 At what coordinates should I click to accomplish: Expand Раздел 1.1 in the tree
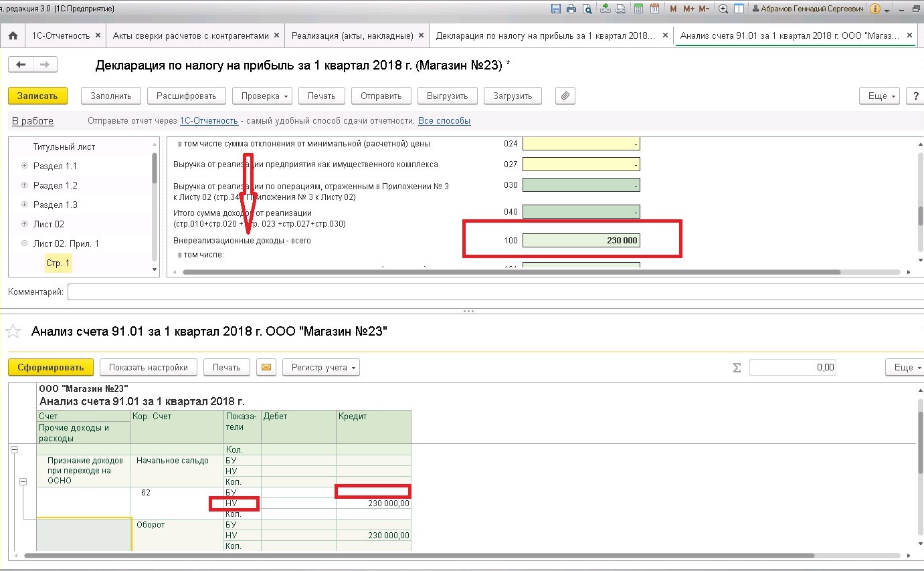click(25, 166)
